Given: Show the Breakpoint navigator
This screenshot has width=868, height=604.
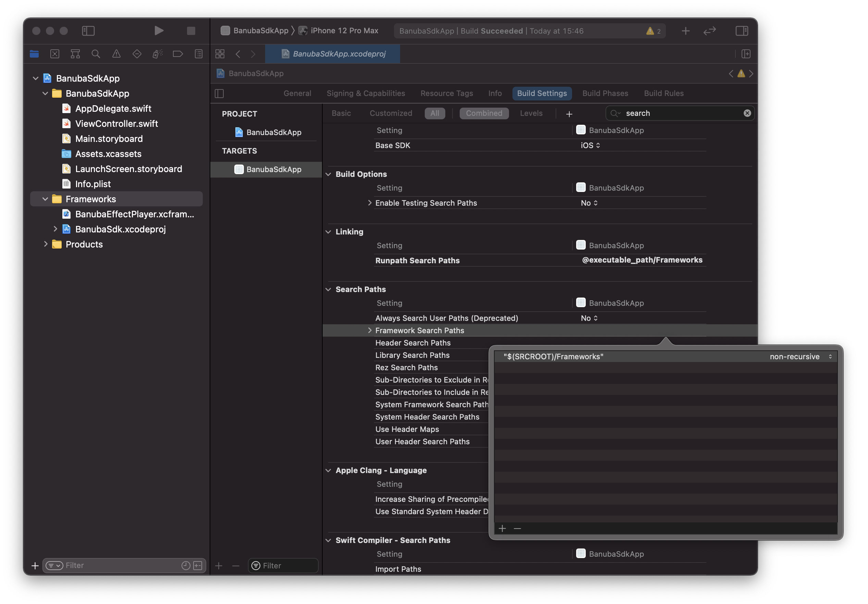Looking at the screenshot, I should point(178,54).
